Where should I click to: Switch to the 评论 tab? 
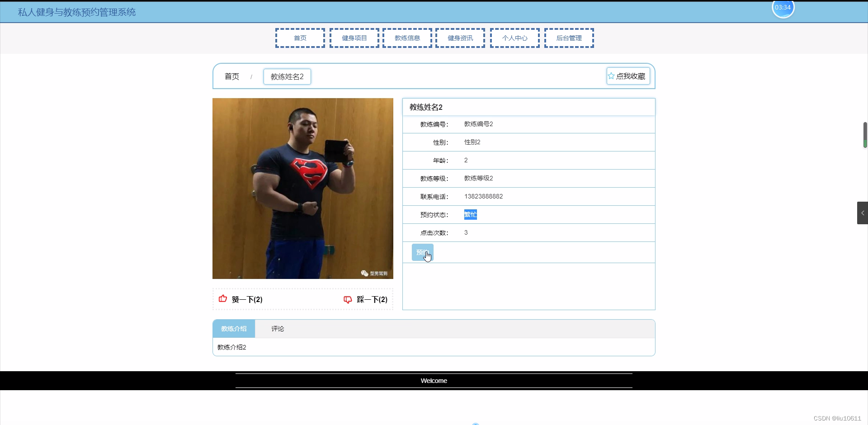(277, 329)
